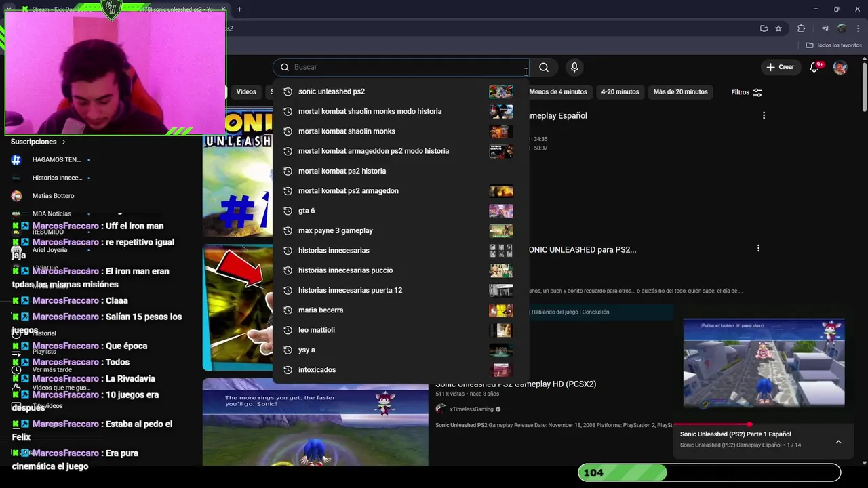Open 'Matias Bottero' subscription name in sidebar

(53, 196)
